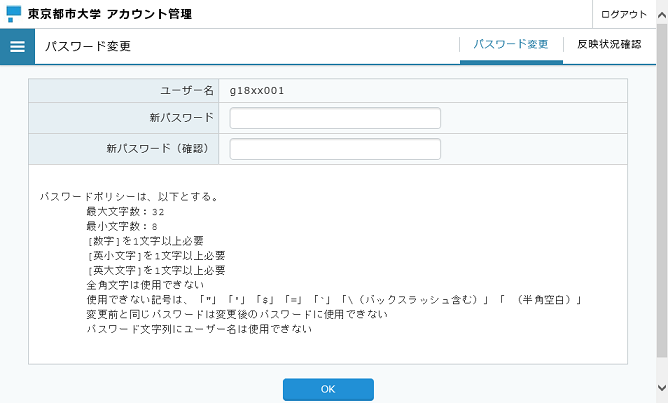Focus the 新パスワード input field
Image resolution: width=668 pixels, height=403 pixels.
pos(335,118)
